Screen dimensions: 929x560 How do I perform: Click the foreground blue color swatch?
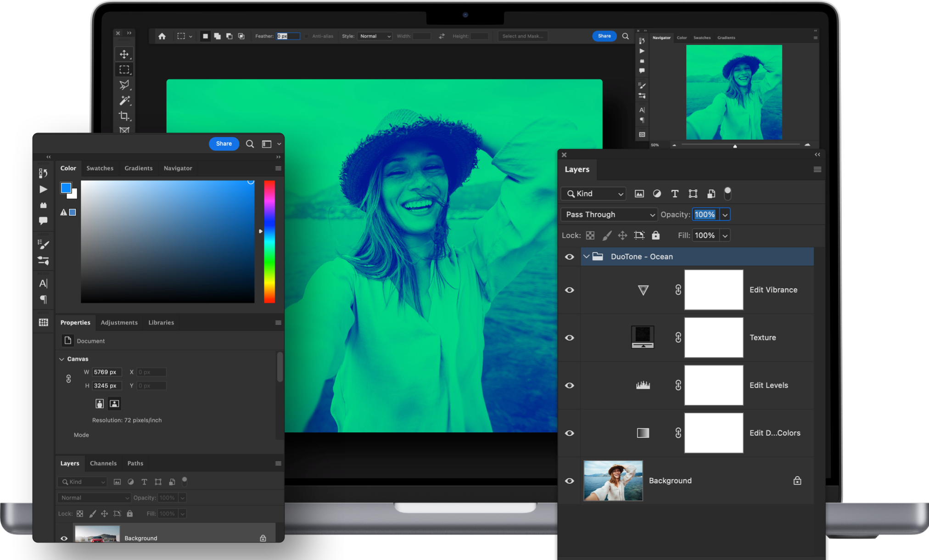(66, 188)
